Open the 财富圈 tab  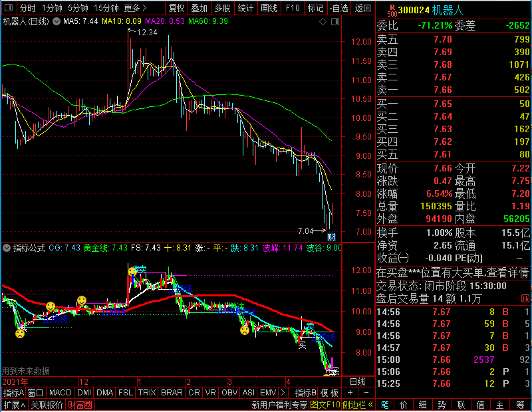pos(80,405)
